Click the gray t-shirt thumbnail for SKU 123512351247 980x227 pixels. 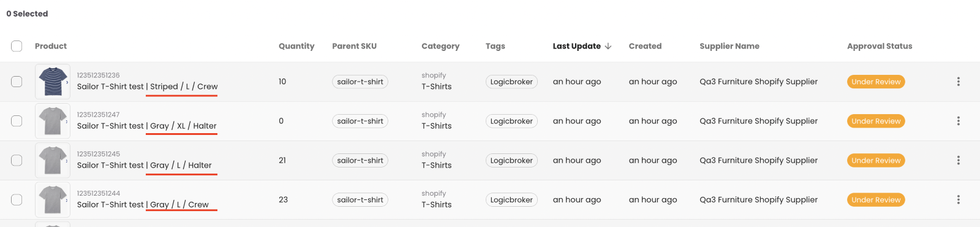(x=53, y=121)
